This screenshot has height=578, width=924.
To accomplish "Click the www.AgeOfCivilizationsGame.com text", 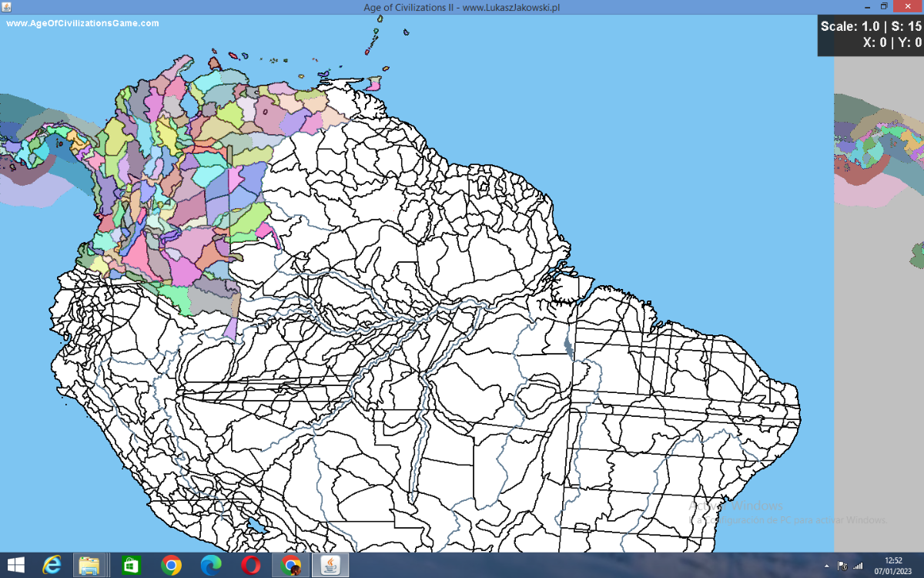I will point(82,23).
